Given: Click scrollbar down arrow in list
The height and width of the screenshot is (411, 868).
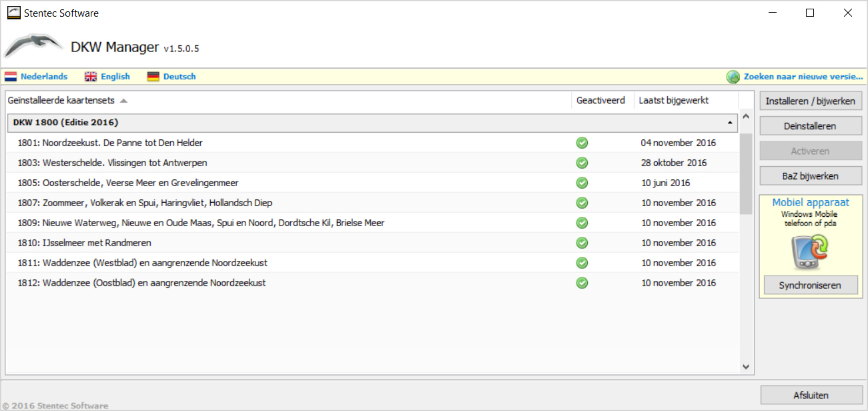Looking at the screenshot, I should [746, 366].
